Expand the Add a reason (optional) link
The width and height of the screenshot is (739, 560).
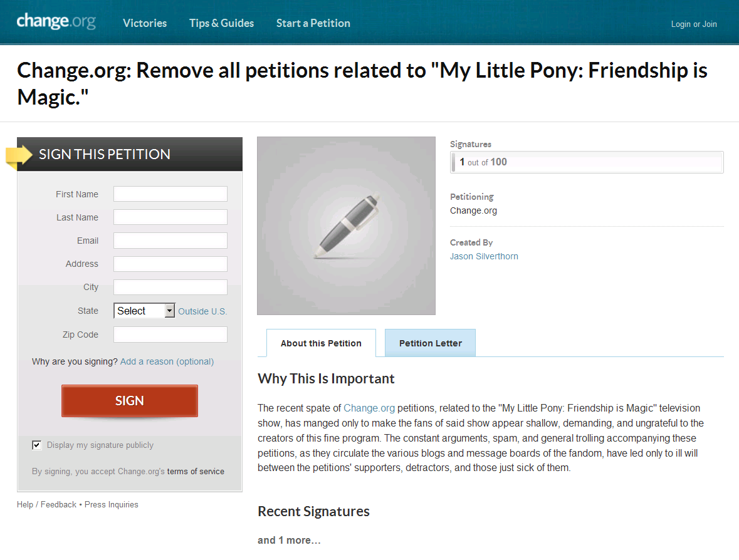(167, 361)
